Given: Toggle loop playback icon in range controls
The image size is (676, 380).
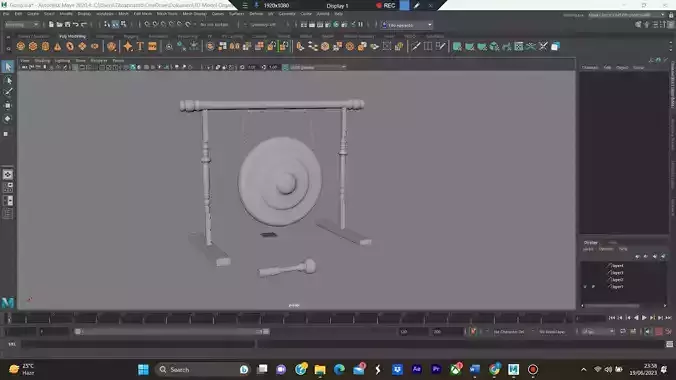Looking at the screenshot, I should (623, 332).
